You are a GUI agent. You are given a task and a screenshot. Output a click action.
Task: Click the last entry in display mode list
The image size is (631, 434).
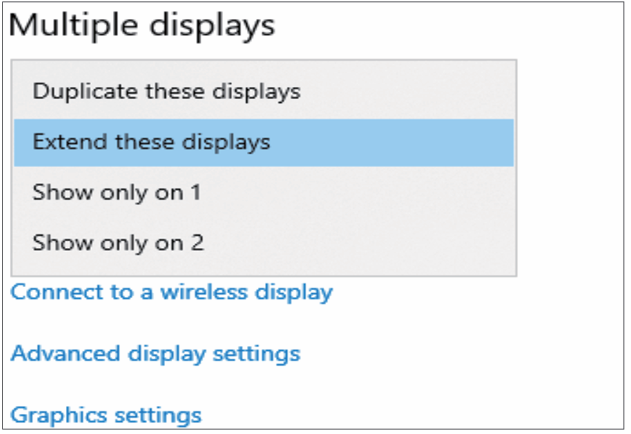click(x=118, y=242)
